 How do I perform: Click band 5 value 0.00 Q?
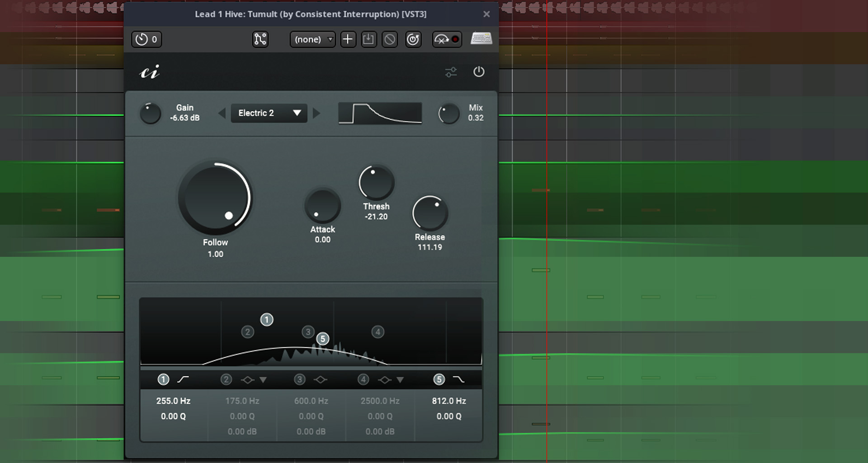click(449, 416)
